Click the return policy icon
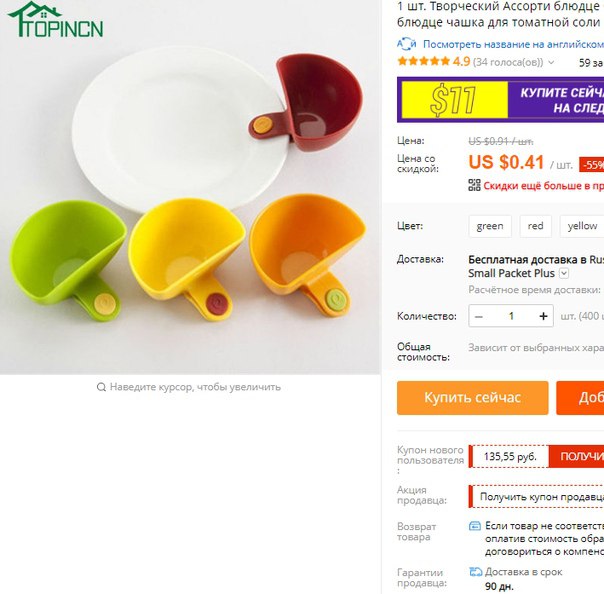This screenshot has height=594, width=604. tap(475, 526)
